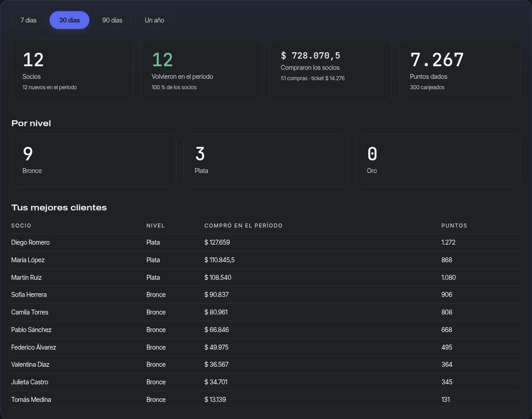The image size is (532, 419).
Task: Select the Puntos dados card
Action: (460, 71)
